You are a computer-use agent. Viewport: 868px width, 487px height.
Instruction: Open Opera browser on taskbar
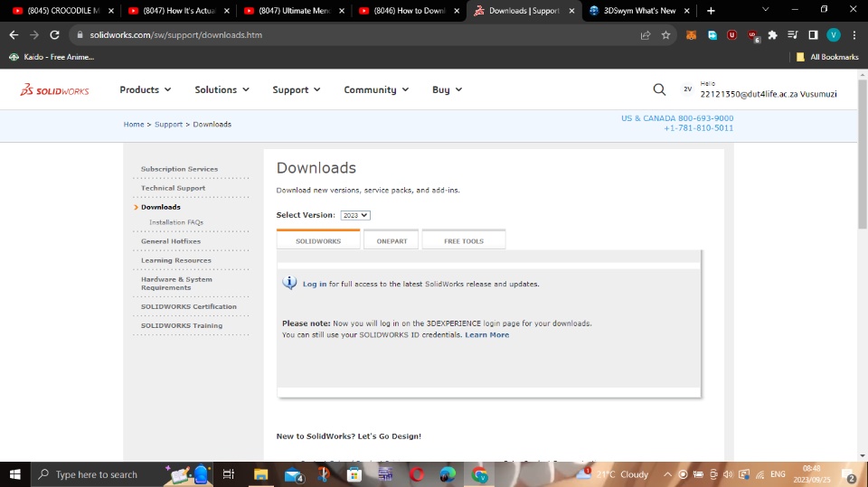coord(416,474)
